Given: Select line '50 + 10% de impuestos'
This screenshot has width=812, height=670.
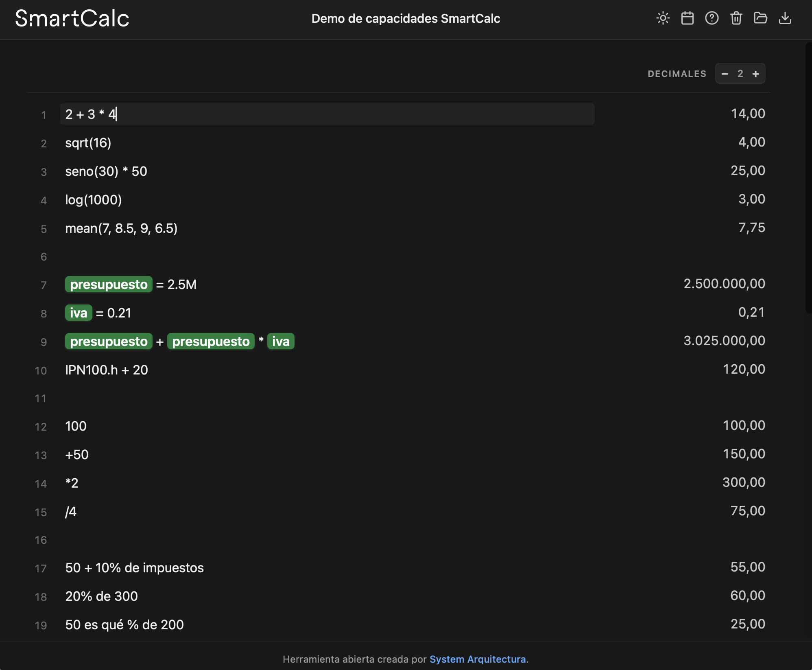Looking at the screenshot, I should (327, 567).
